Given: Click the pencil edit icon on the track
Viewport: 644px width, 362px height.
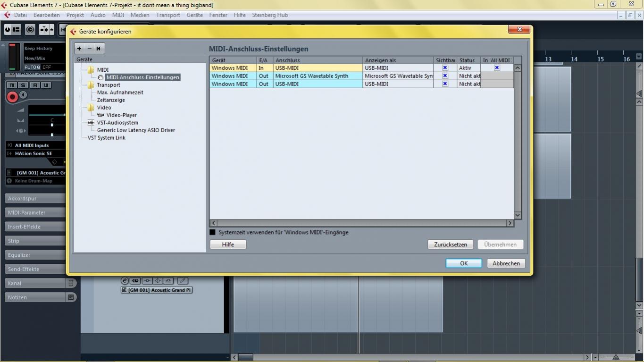Looking at the screenshot, I should pyautogui.click(x=183, y=280).
